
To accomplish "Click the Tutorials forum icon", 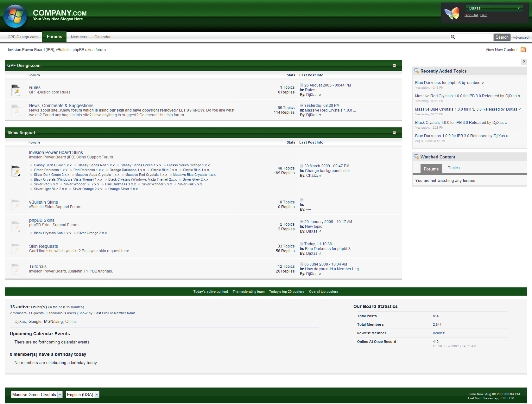I will 16,269.
